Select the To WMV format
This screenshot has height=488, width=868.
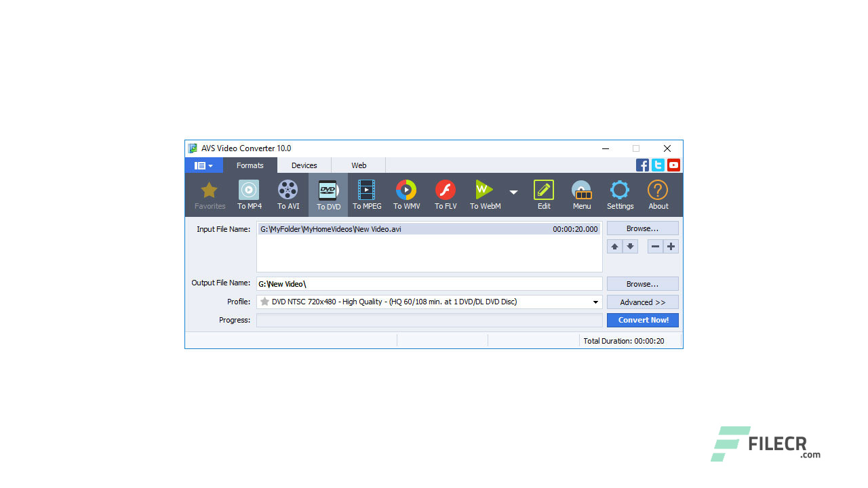pyautogui.click(x=406, y=195)
